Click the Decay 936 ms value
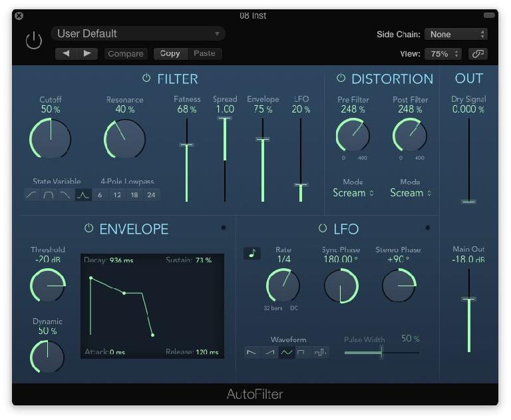 pyautogui.click(x=122, y=260)
